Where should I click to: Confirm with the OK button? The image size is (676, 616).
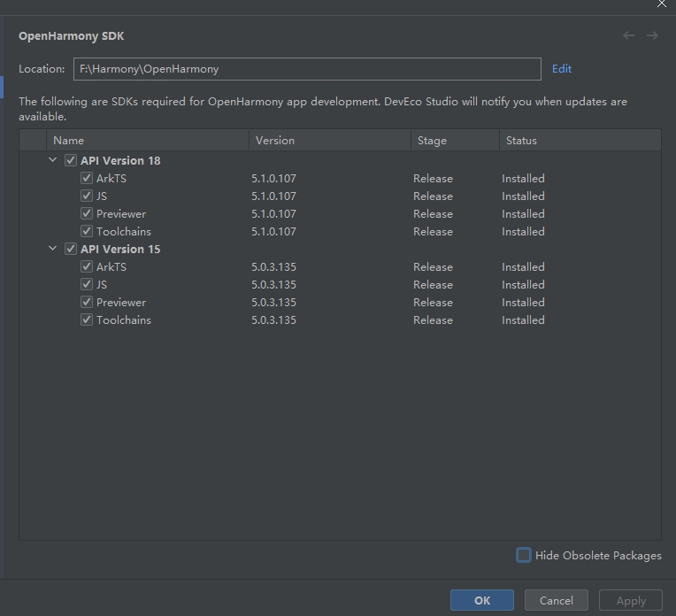(x=482, y=600)
